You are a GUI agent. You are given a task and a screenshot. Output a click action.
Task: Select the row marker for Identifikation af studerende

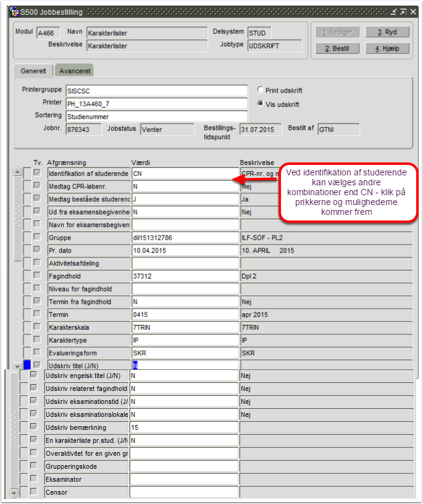27,174
